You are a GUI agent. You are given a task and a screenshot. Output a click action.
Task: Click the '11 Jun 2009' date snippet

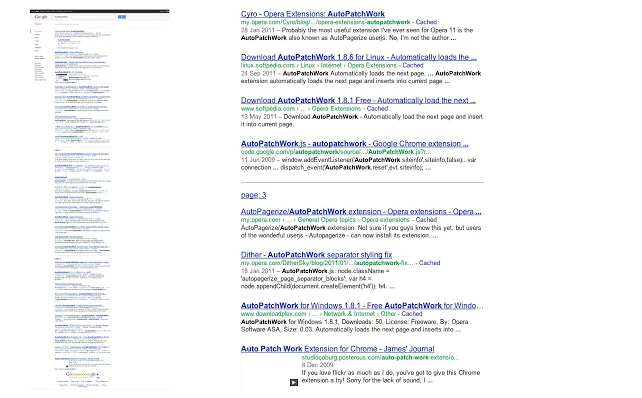pyautogui.click(x=258, y=160)
